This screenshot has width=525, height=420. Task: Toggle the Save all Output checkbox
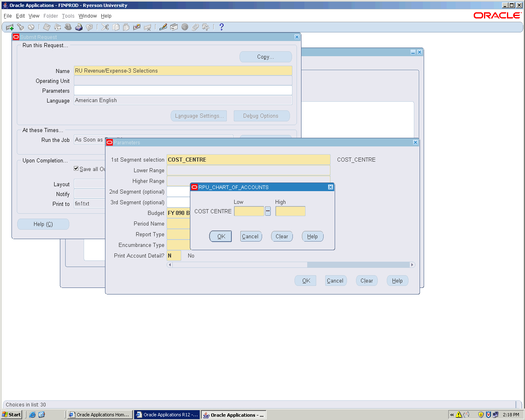(76, 169)
